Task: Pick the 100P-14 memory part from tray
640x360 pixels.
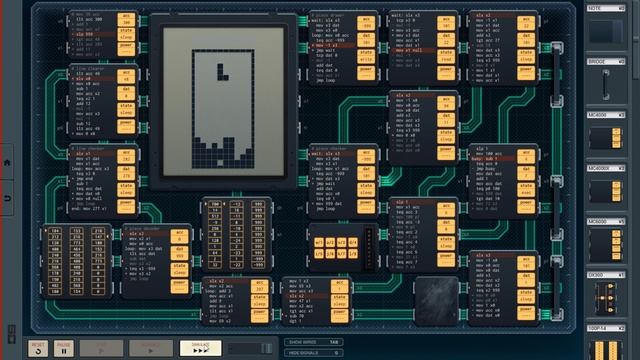Action: tap(606, 343)
